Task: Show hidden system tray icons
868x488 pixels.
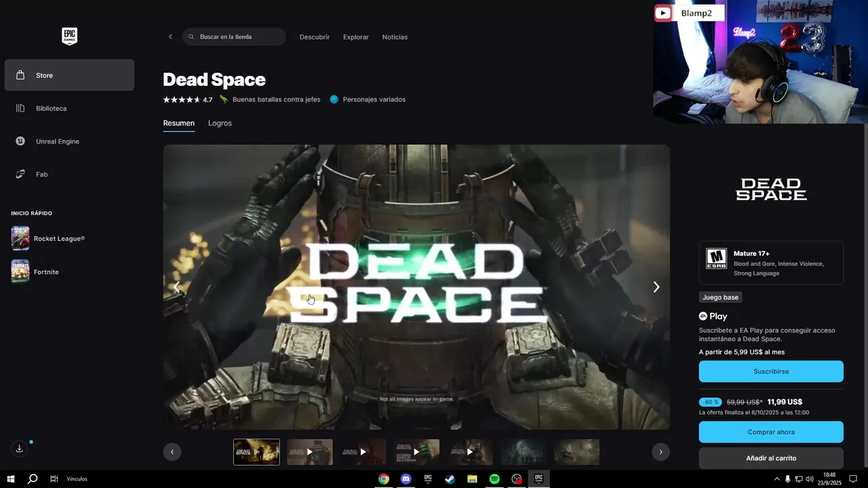Action: (x=776, y=479)
